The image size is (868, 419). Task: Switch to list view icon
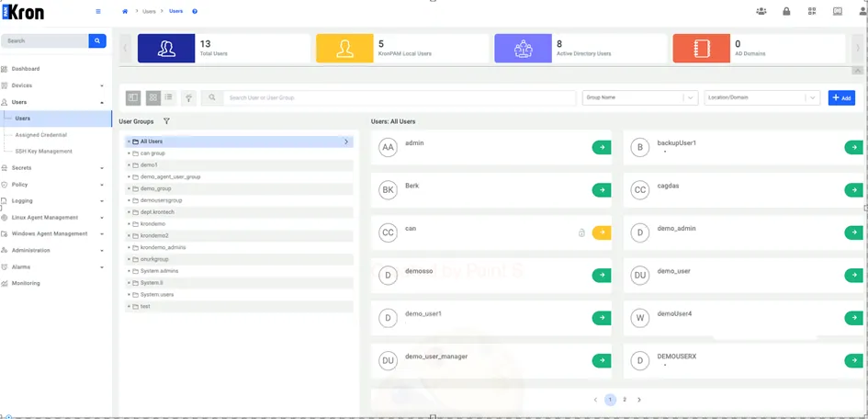(168, 97)
